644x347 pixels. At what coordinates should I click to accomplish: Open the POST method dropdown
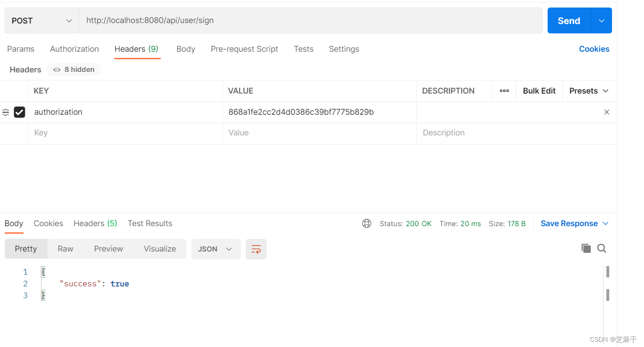coord(41,20)
